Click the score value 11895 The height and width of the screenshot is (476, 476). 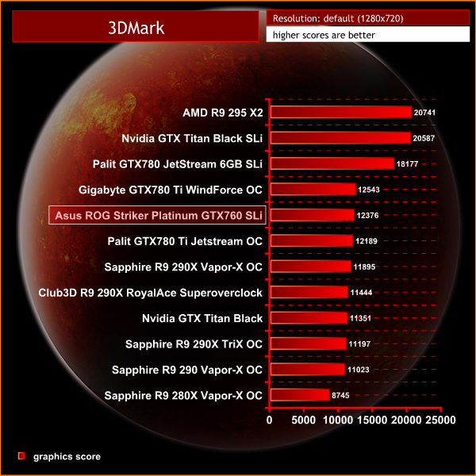pyautogui.click(x=364, y=267)
